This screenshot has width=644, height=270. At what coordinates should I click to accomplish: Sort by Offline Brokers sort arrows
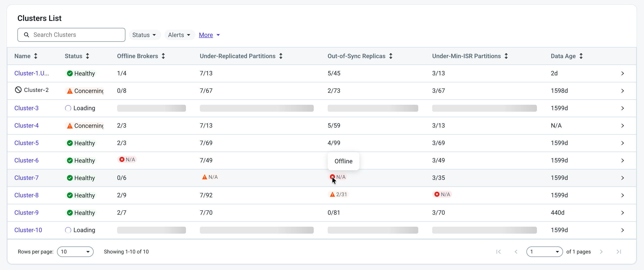[163, 56]
